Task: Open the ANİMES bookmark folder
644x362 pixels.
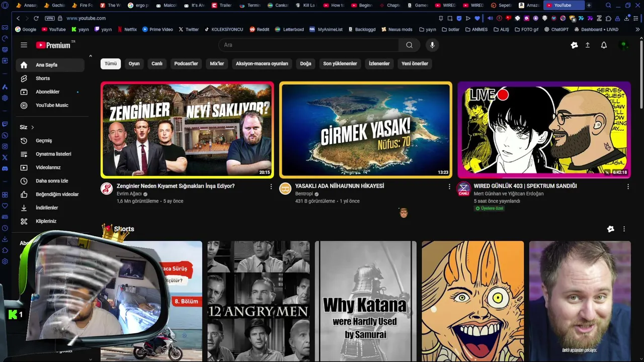Action: (x=476, y=29)
